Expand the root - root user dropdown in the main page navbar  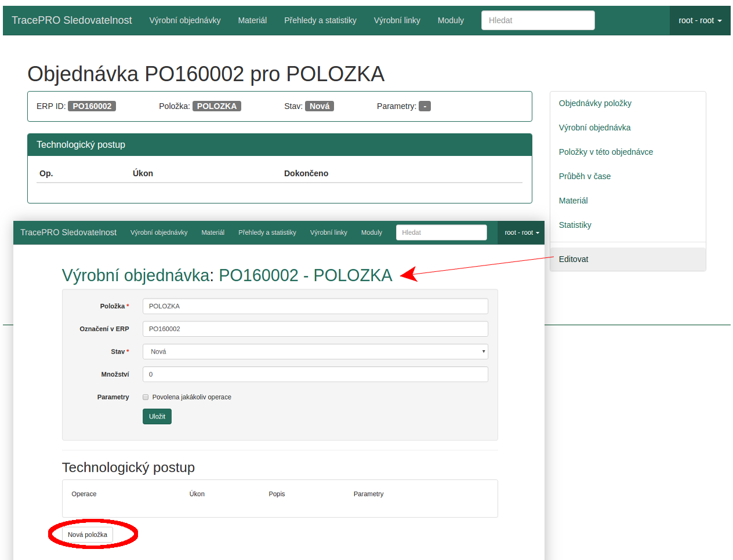700,20
